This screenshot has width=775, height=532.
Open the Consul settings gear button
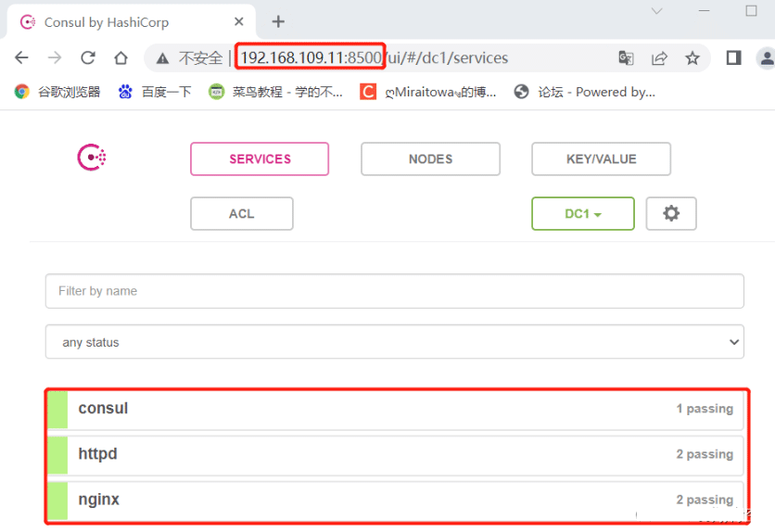point(671,213)
